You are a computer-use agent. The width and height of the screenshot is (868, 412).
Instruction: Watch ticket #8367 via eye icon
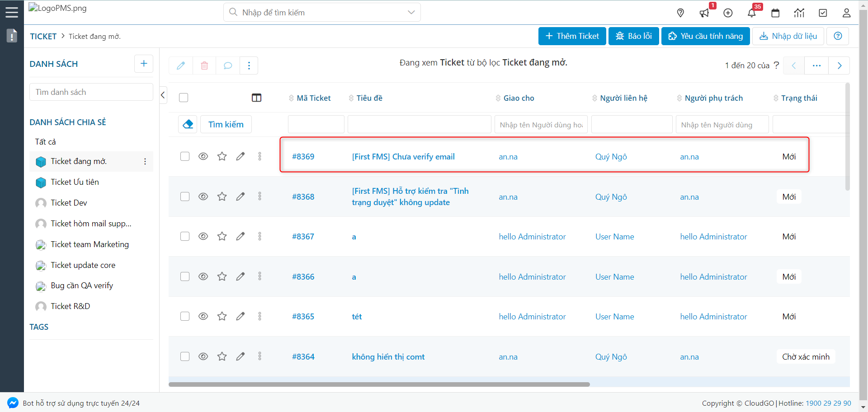(x=203, y=236)
